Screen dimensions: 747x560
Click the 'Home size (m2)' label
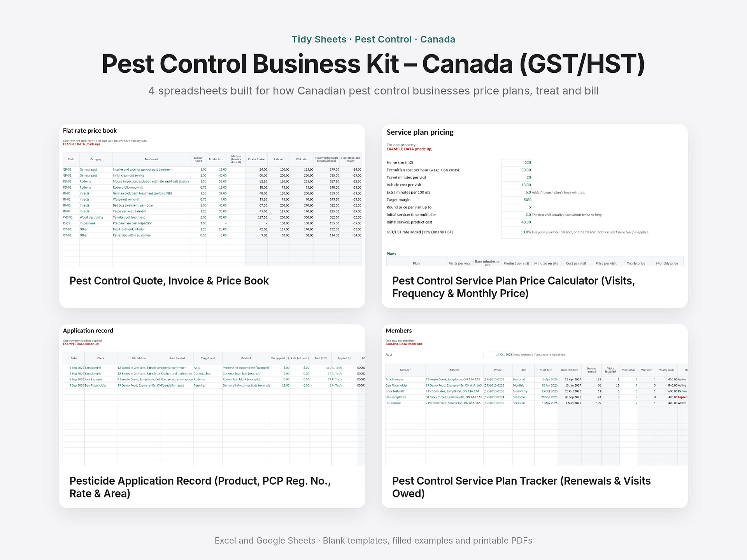pyautogui.click(x=400, y=163)
